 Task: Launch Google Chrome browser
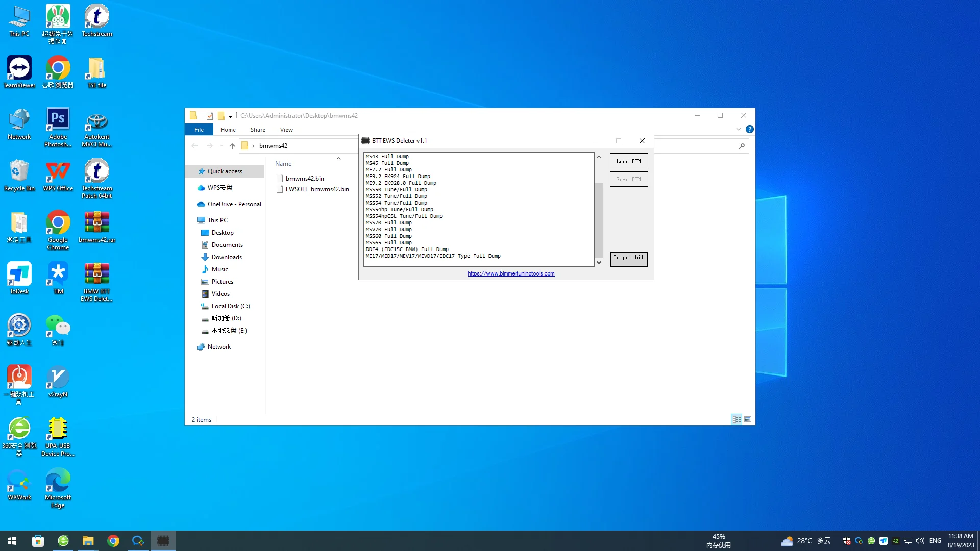pyautogui.click(x=114, y=540)
